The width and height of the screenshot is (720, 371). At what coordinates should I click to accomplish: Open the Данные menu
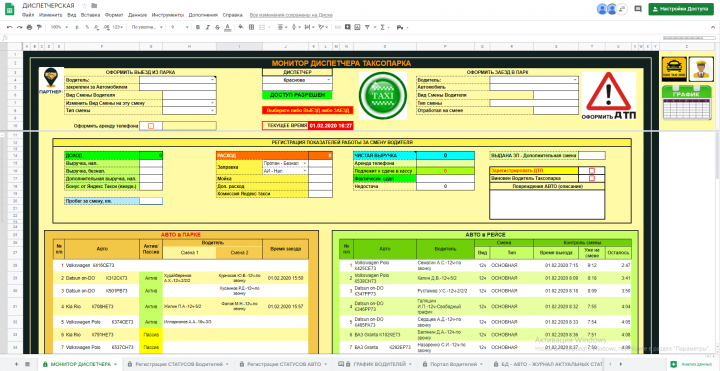click(137, 15)
